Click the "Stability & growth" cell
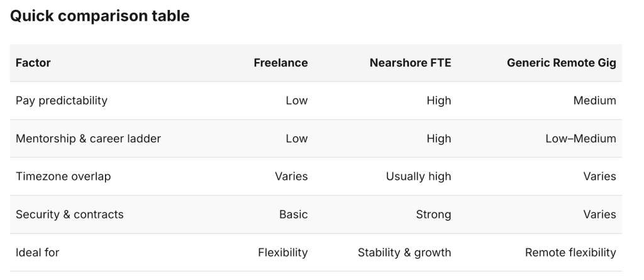Viewport: 644px width, 280px height. (x=404, y=252)
